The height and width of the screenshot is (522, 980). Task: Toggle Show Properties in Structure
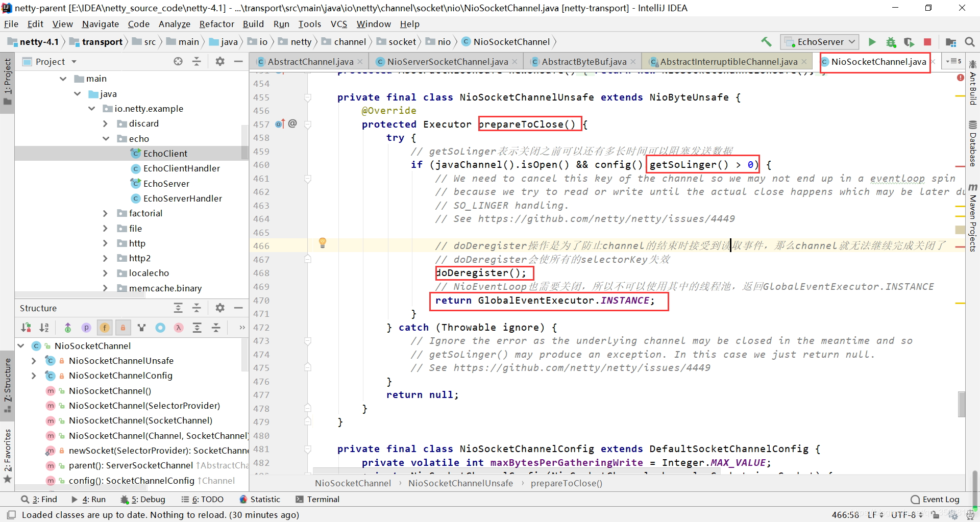coord(86,328)
